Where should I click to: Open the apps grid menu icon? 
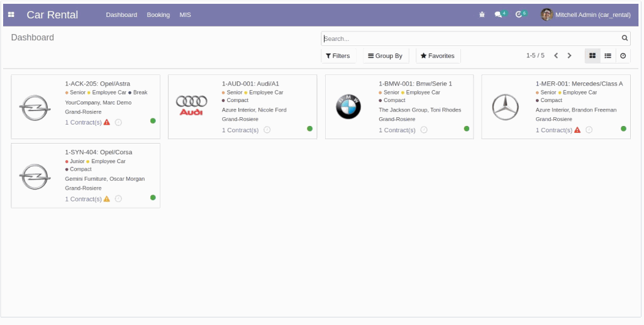click(x=11, y=15)
